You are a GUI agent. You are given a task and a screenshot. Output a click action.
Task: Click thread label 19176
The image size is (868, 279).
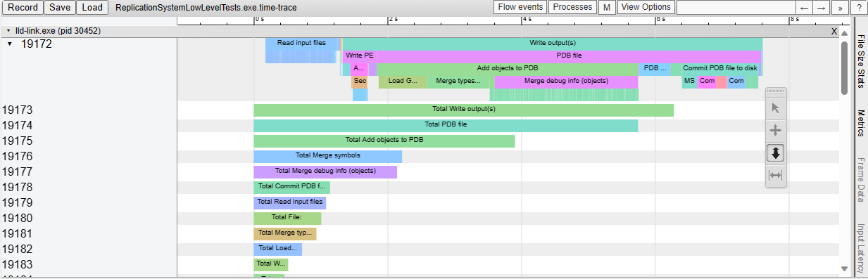coord(17,156)
